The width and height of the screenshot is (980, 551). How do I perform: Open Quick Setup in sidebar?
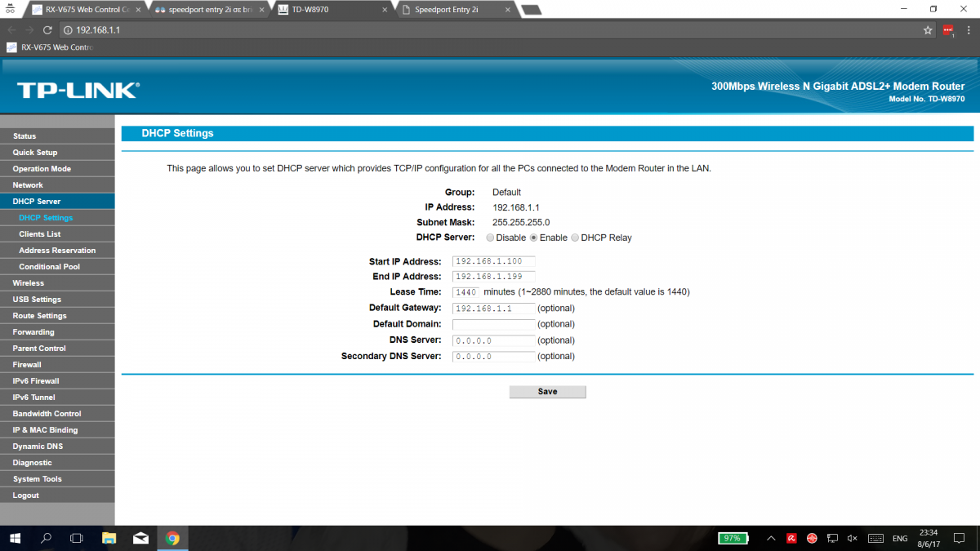[57, 153]
